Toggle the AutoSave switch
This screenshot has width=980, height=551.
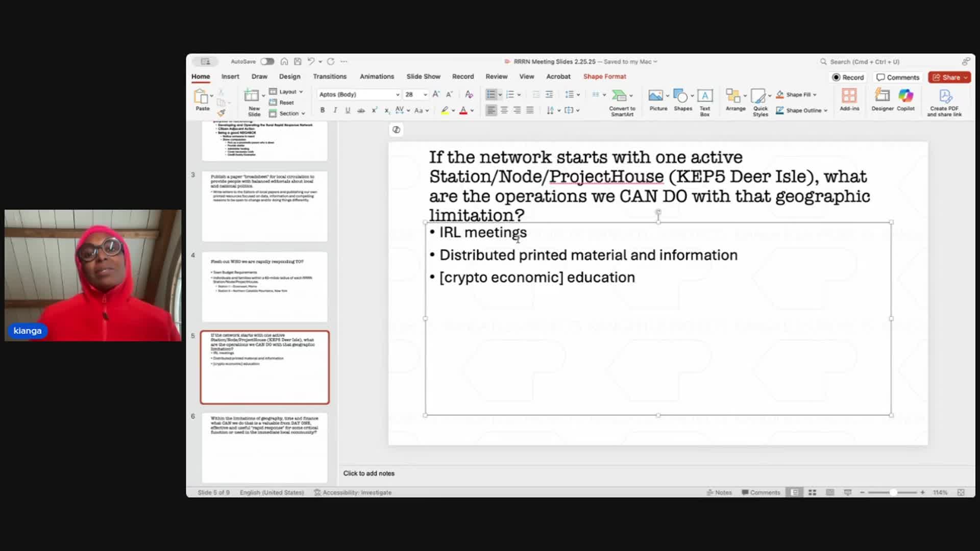[x=267, y=61]
